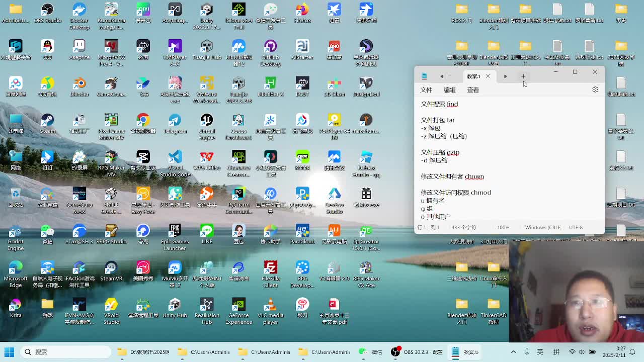Select the QQ desktop icon
Viewport: 644px width, 362px height.
[47, 50]
